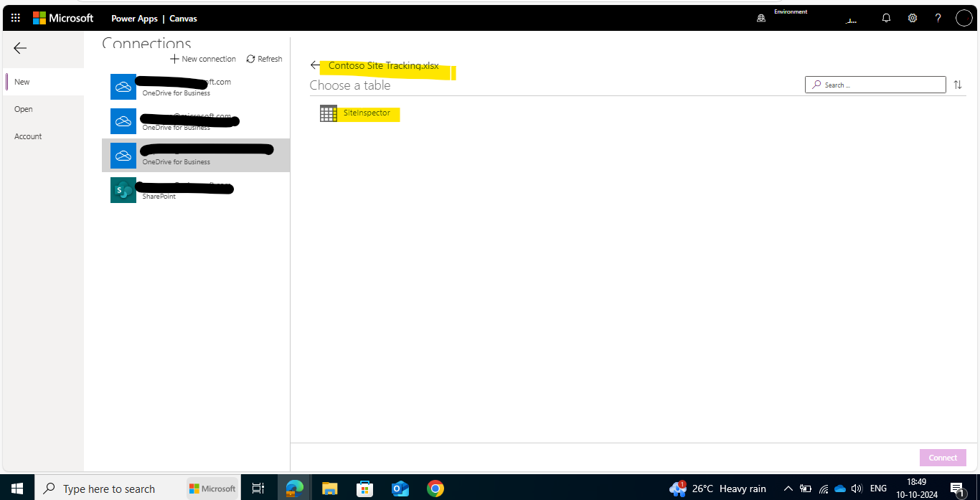Select the second OneDrive for Business connection
Image resolution: width=980 pixels, height=500 pixels.
(196, 121)
